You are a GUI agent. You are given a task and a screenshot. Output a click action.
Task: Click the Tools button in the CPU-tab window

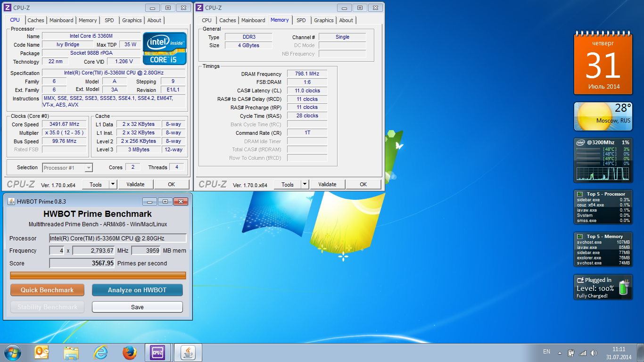click(96, 184)
